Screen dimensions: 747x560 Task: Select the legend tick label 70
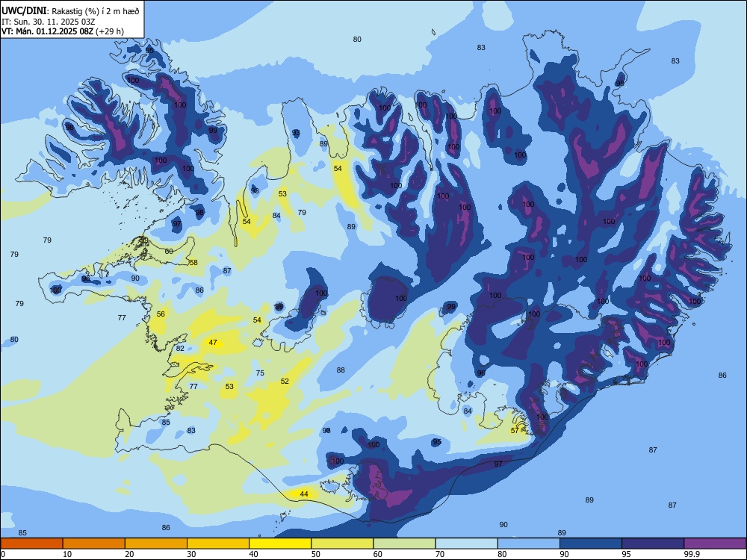(440, 554)
